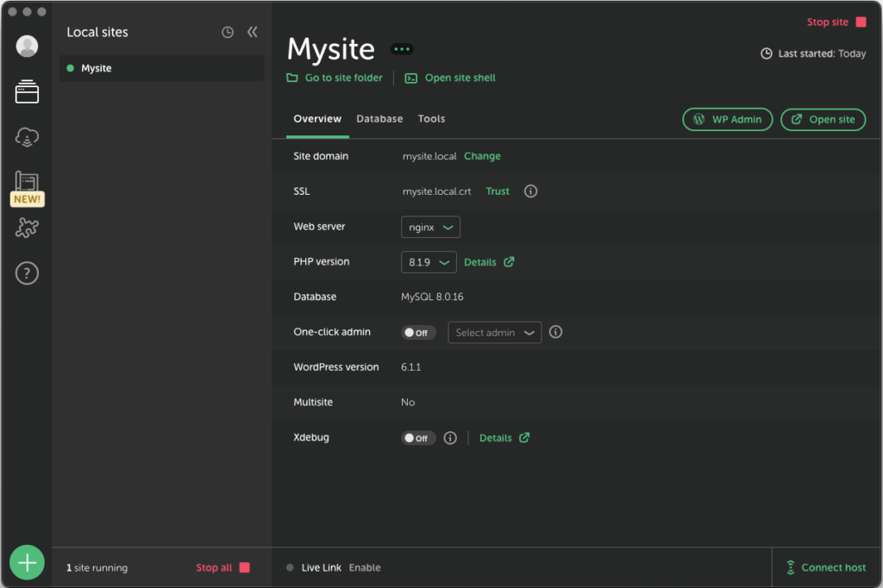Open the PHP version 8.1.9 dropdown
The image size is (883, 588).
[429, 262]
